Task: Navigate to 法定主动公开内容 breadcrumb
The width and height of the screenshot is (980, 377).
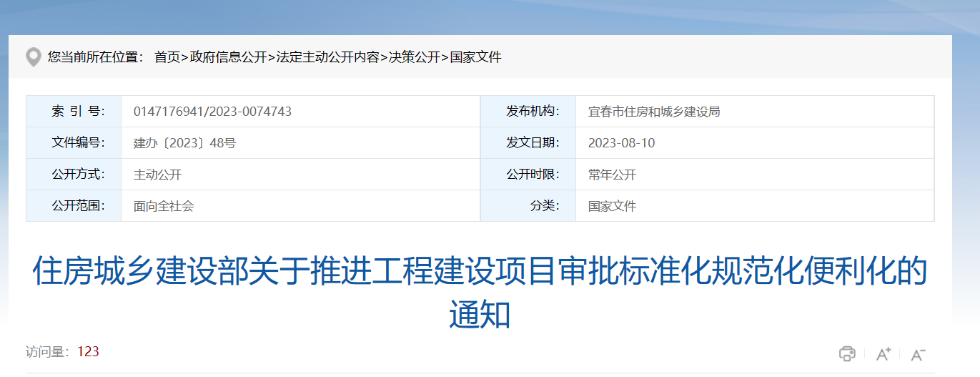Action: coord(328,57)
